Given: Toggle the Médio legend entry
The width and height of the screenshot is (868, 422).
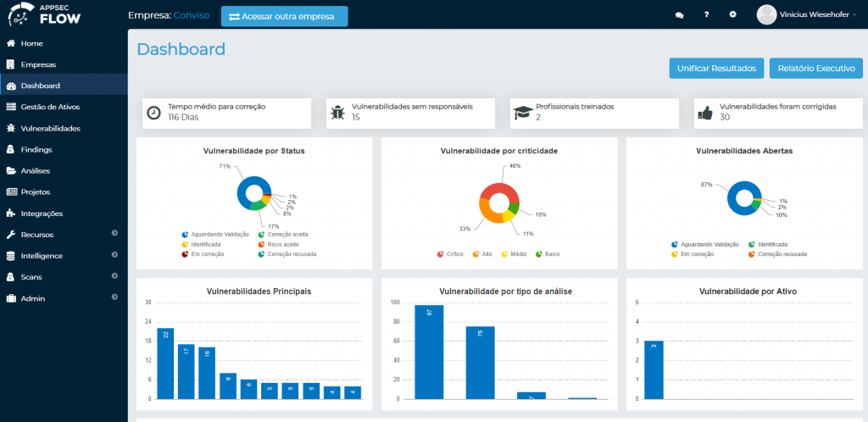Looking at the screenshot, I should pos(513,254).
